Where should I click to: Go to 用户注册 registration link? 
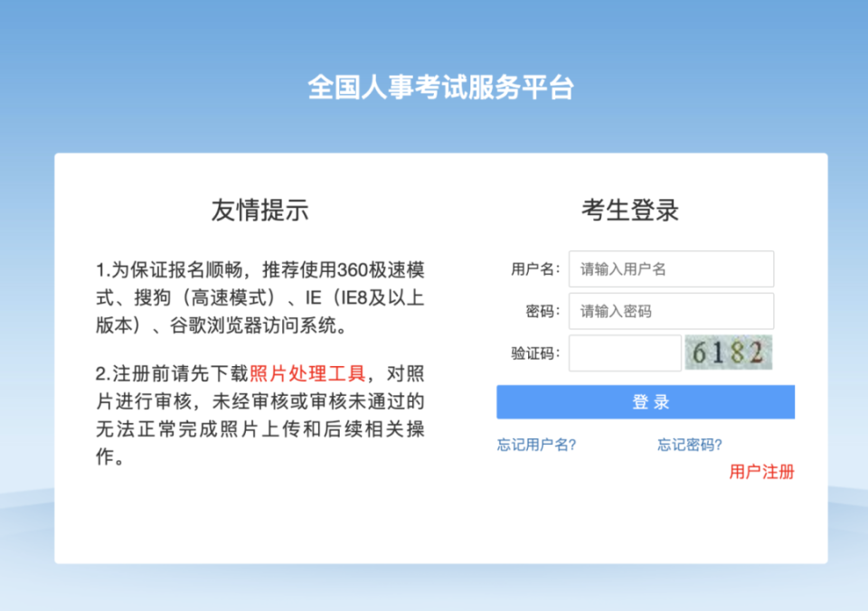click(761, 472)
